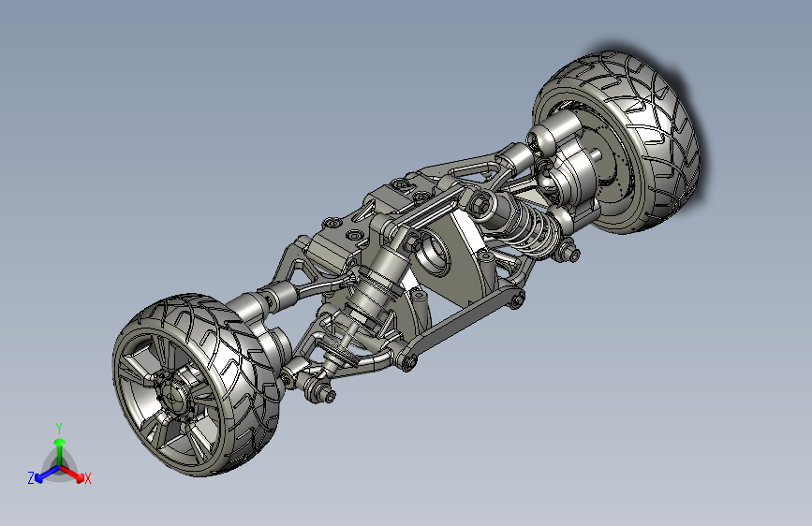Click the Z label on the coordinate triad

click(31, 478)
